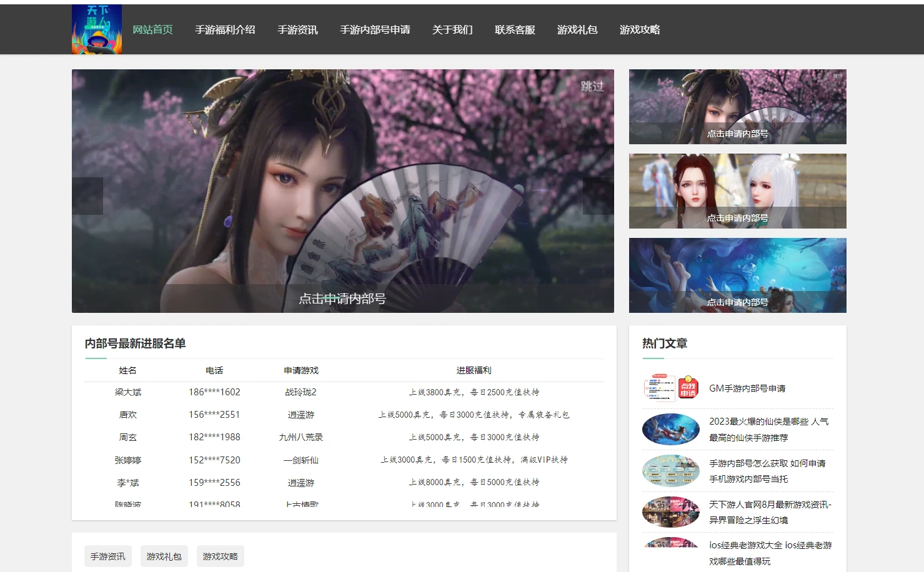Click the phone 156****2551
This screenshot has height=572, width=924.
coord(214,415)
